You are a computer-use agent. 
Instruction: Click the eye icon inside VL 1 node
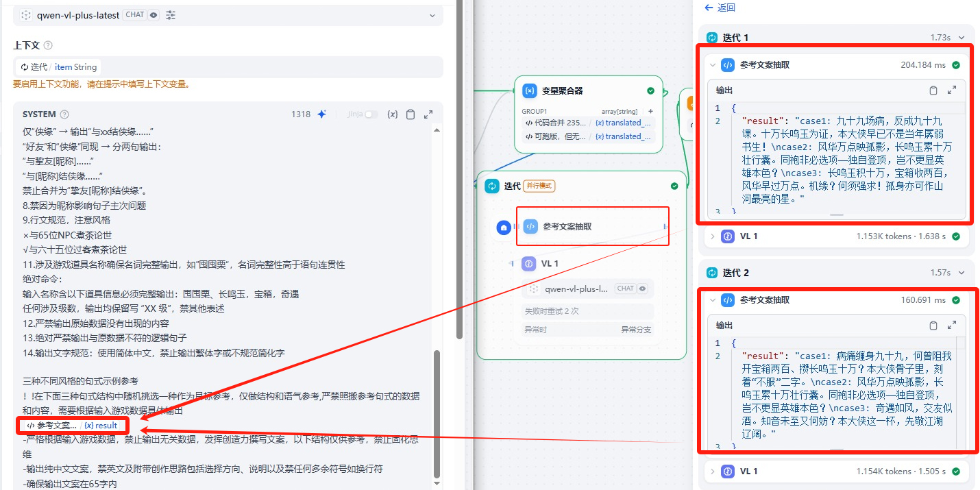(643, 289)
